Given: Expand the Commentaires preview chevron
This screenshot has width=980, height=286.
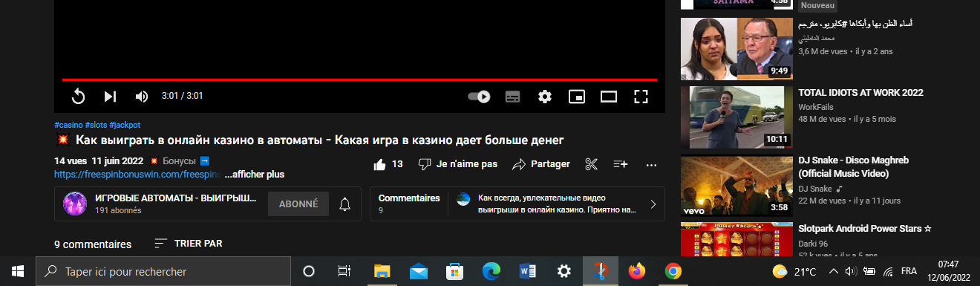Looking at the screenshot, I should click(x=653, y=204).
